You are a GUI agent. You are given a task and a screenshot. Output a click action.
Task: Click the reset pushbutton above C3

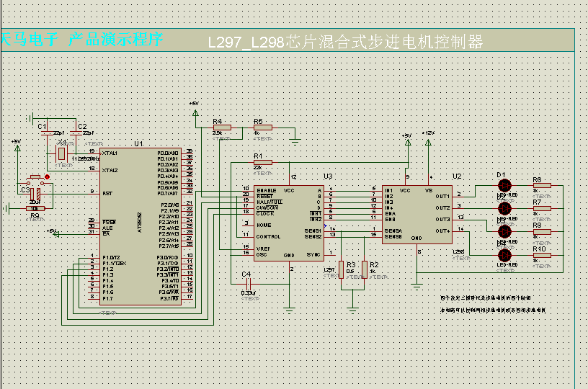35,179
